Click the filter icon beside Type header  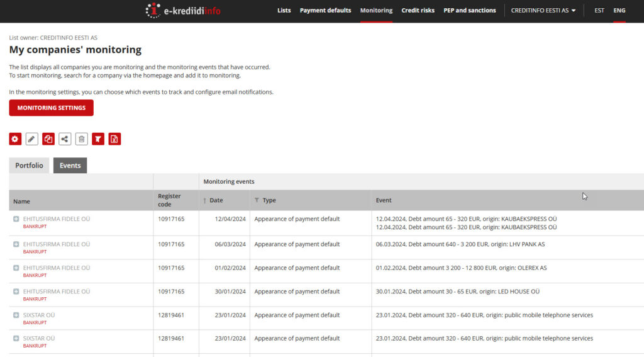(257, 200)
